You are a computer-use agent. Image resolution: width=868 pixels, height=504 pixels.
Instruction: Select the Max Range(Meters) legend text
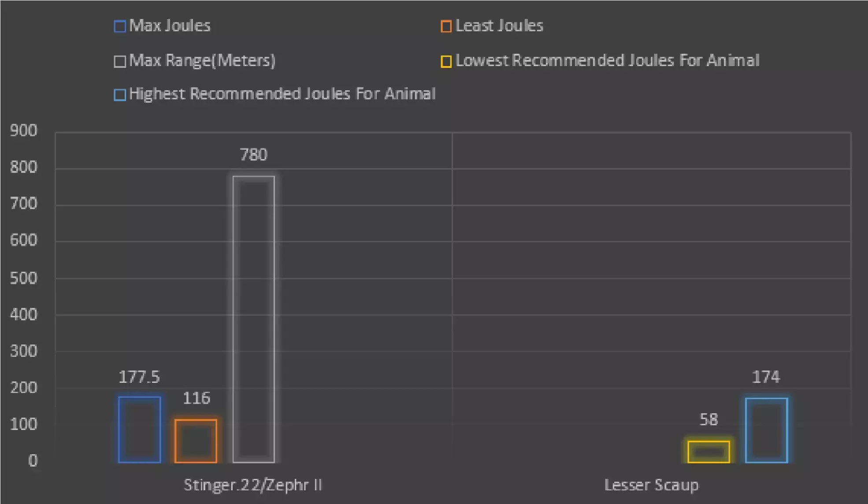202,60
